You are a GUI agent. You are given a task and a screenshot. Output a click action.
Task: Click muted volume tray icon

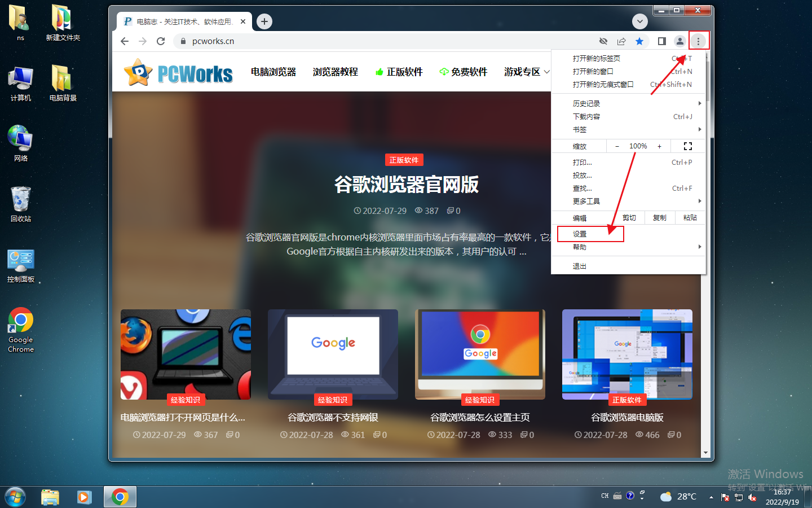(752, 497)
